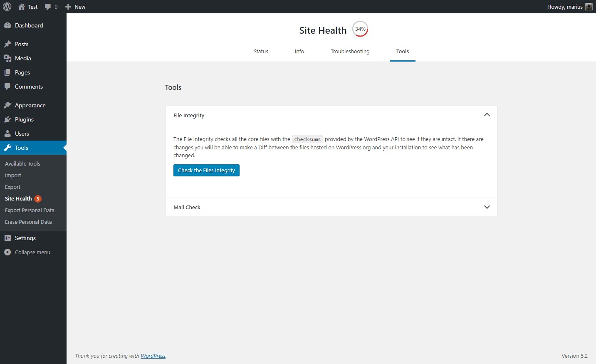
Task: Open the Test site home icon
Action: click(x=22, y=7)
